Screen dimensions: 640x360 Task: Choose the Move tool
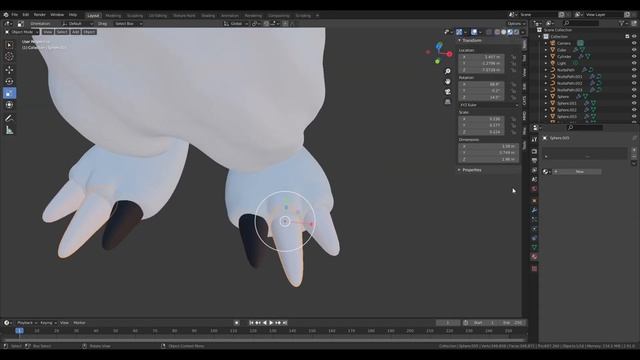(x=9, y=69)
